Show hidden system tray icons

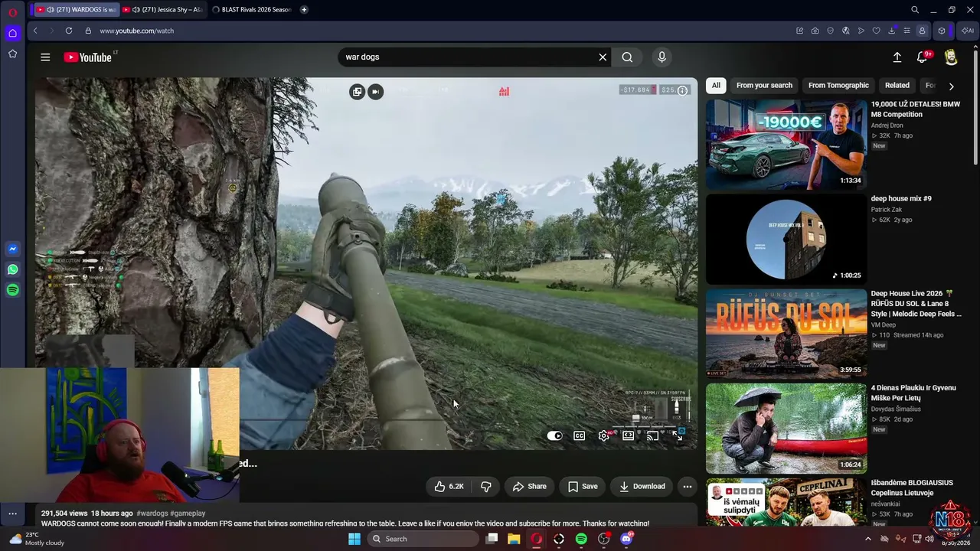(x=867, y=539)
